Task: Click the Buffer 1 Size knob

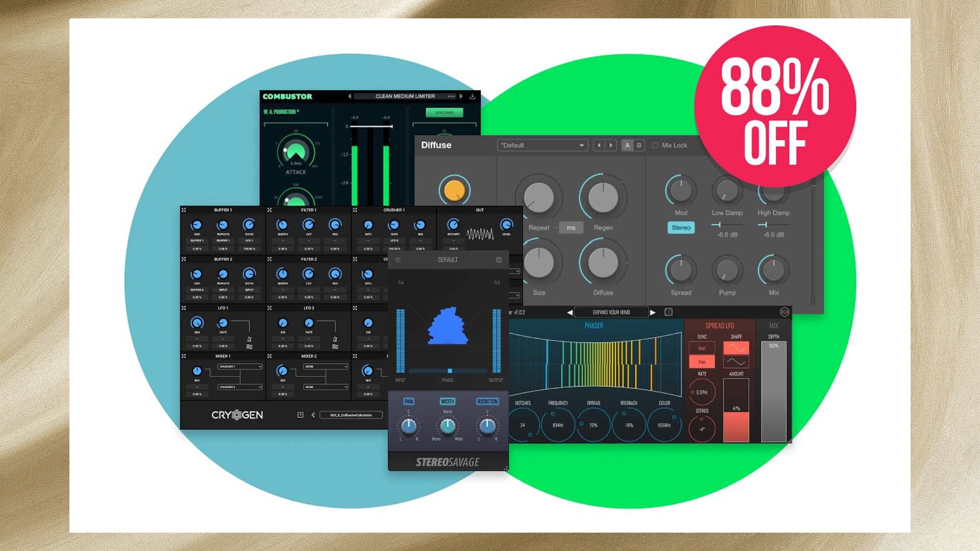Action: pyautogui.click(x=197, y=225)
